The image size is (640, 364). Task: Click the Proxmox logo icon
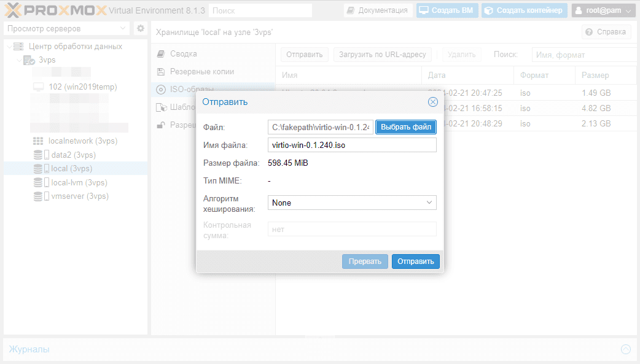[13, 10]
